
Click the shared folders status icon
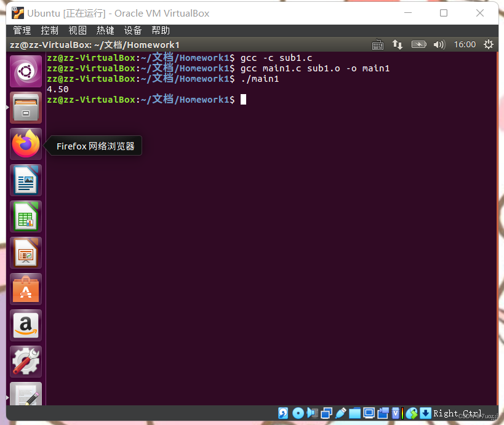coord(354,413)
